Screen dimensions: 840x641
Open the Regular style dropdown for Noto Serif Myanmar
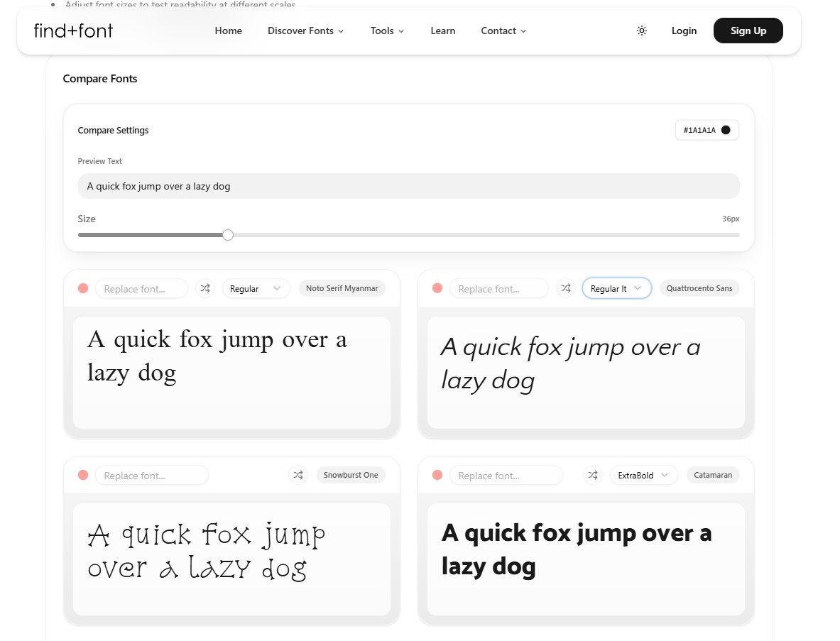click(x=256, y=289)
